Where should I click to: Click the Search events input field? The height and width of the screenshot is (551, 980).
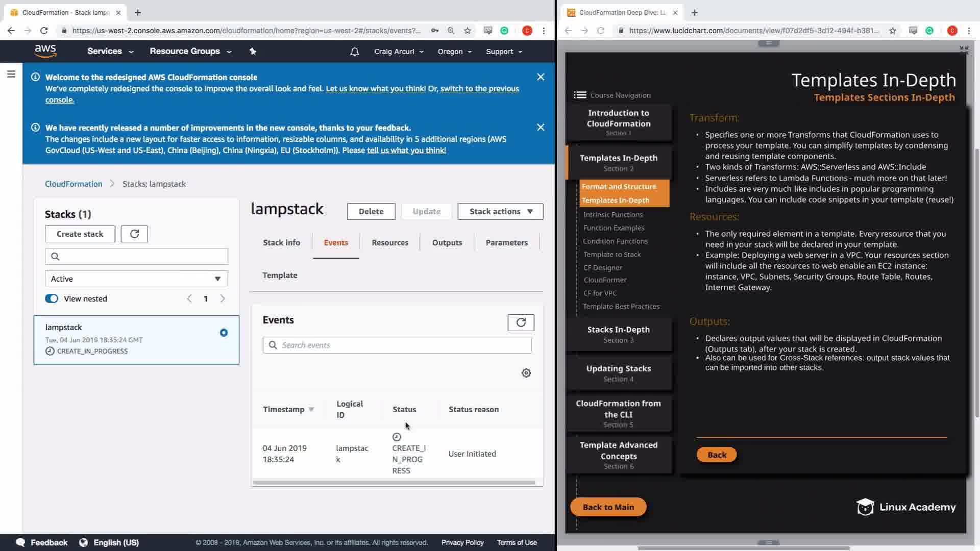tap(397, 345)
